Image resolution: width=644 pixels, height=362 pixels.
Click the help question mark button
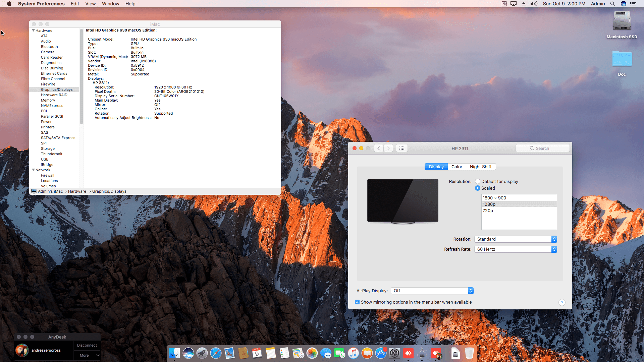click(562, 302)
